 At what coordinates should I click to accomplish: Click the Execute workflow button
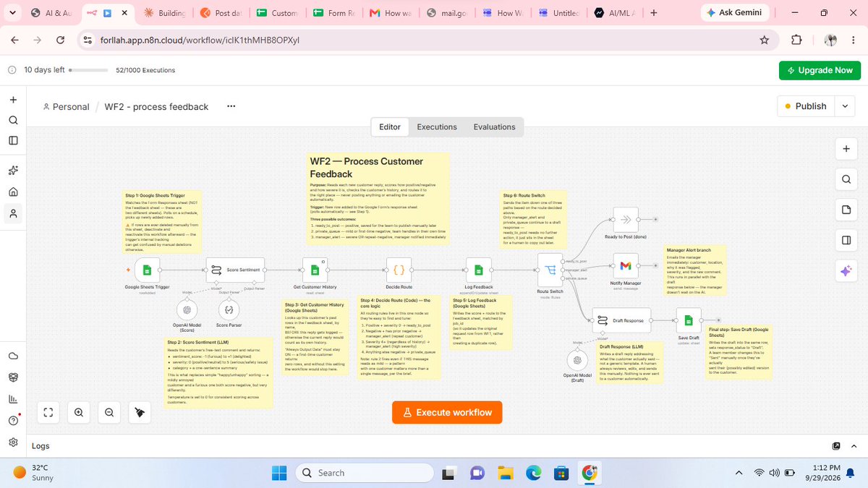[448, 412]
